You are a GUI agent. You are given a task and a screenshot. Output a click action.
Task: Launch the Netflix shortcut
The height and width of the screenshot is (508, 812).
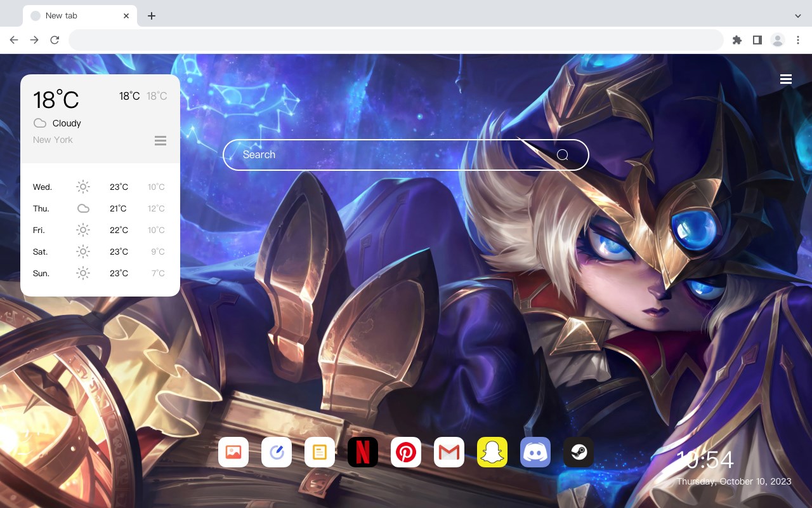(x=363, y=452)
